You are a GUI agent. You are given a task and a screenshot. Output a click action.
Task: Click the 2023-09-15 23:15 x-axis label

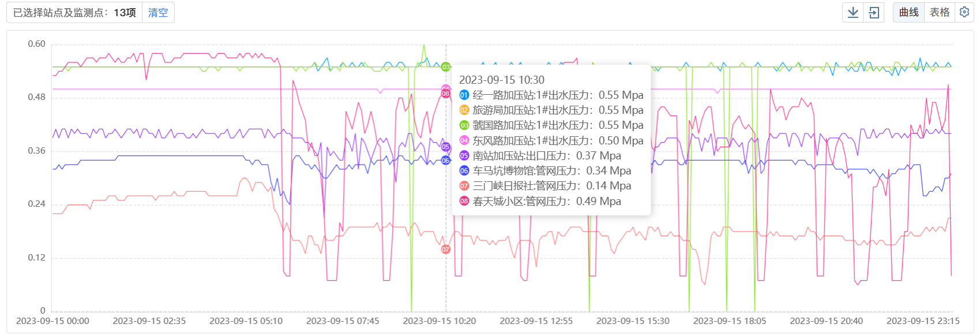pos(922,321)
